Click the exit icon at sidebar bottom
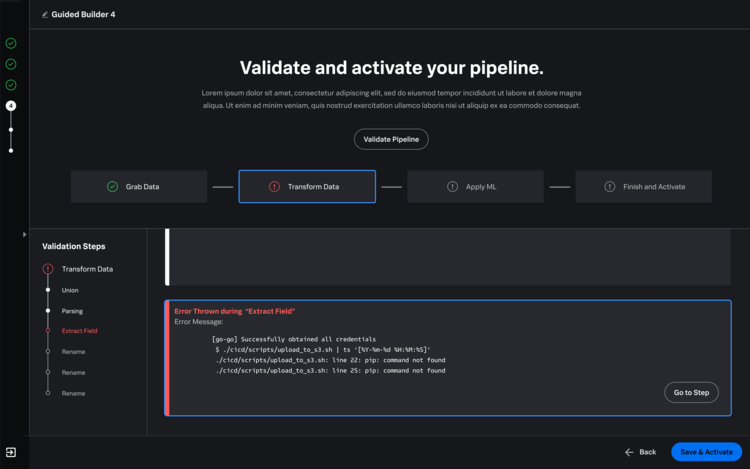Screen dimensions: 750x469 11,452
